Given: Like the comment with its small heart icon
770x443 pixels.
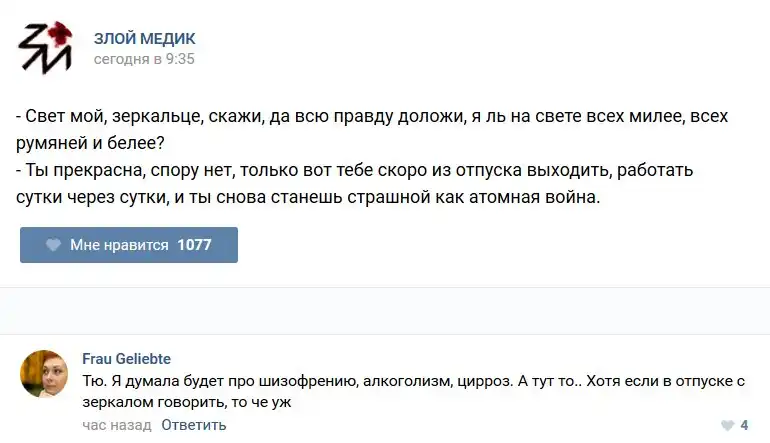Looking at the screenshot, I should pyautogui.click(x=725, y=425).
